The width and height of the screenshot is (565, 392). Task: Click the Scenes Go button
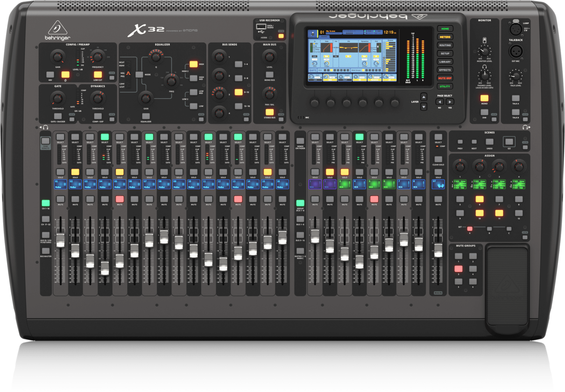[509, 142]
